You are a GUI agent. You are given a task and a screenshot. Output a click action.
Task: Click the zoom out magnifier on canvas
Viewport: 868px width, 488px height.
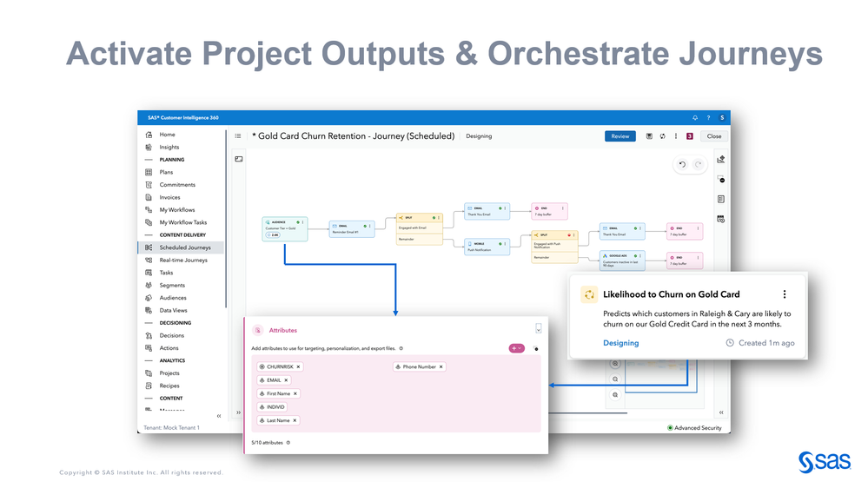(x=615, y=379)
